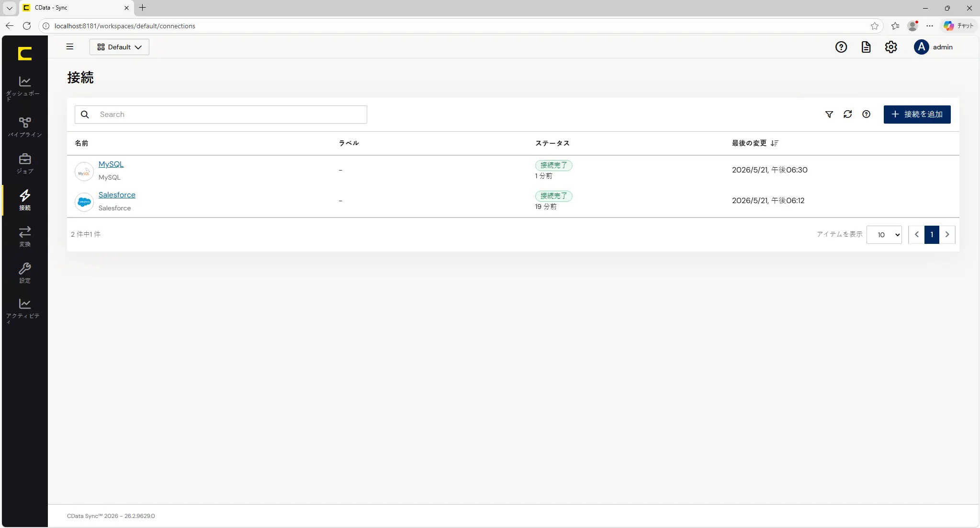Open the items-per-page dropdown showing 10
The image size is (980, 528).
tap(884, 235)
